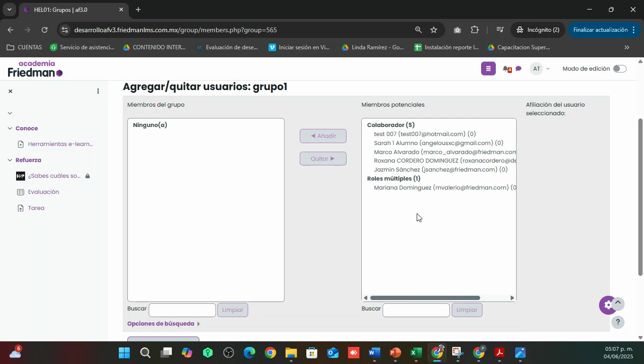Image resolution: width=644 pixels, height=364 pixels.
Task: Click the page vertical scrollbar
Action: tap(640, 197)
